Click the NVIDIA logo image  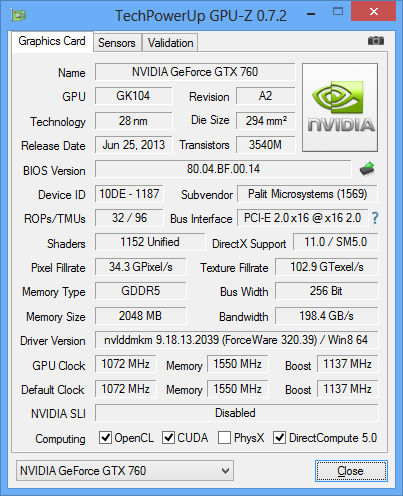pos(340,107)
